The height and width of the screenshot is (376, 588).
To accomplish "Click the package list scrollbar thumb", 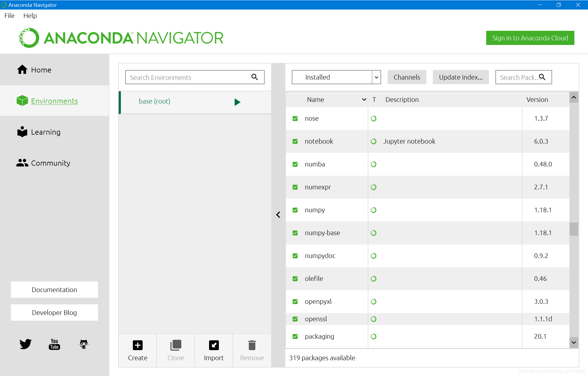I will click(x=574, y=229).
